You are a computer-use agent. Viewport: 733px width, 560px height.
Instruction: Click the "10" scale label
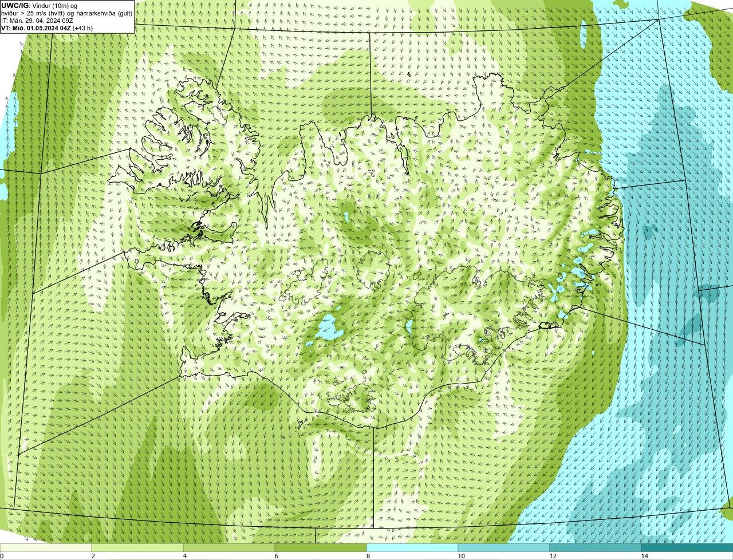click(x=461, y=556)
